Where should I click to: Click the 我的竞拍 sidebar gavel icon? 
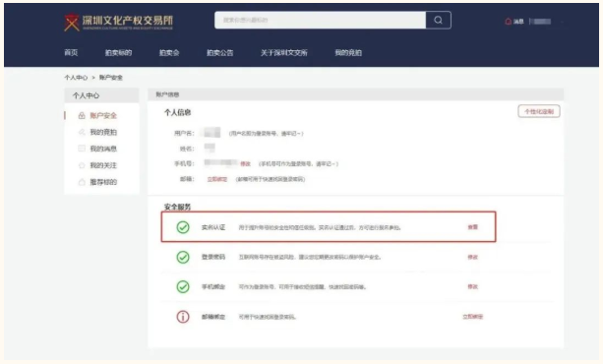pos(82,132)
